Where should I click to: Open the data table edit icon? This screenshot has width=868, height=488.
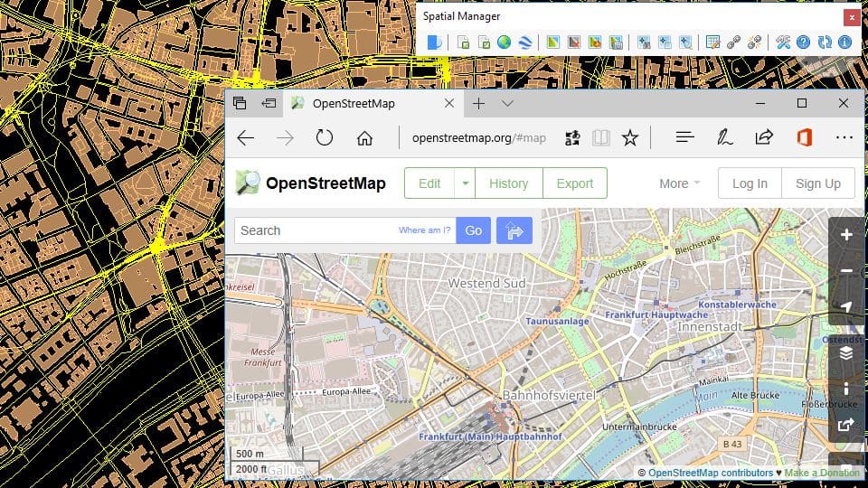click(713, 42)
